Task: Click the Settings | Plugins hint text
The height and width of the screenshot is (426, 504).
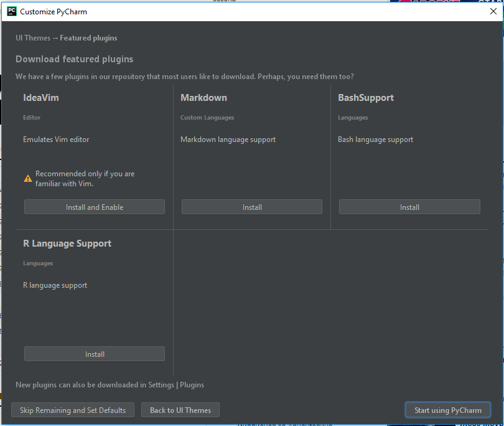Action: pyautogui.click(x=176, y=385)
